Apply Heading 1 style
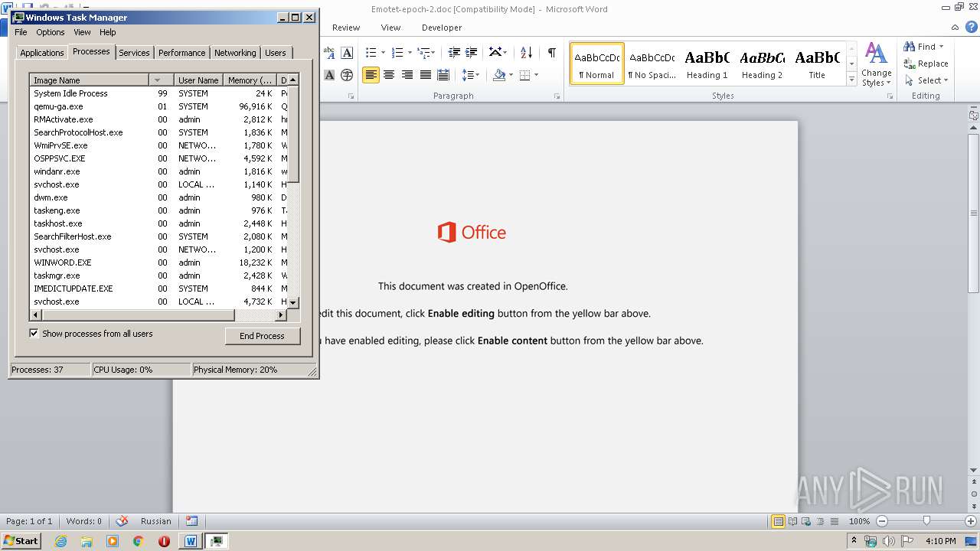The height and width of the screenshot is (551, 980). tap(707, 64)
